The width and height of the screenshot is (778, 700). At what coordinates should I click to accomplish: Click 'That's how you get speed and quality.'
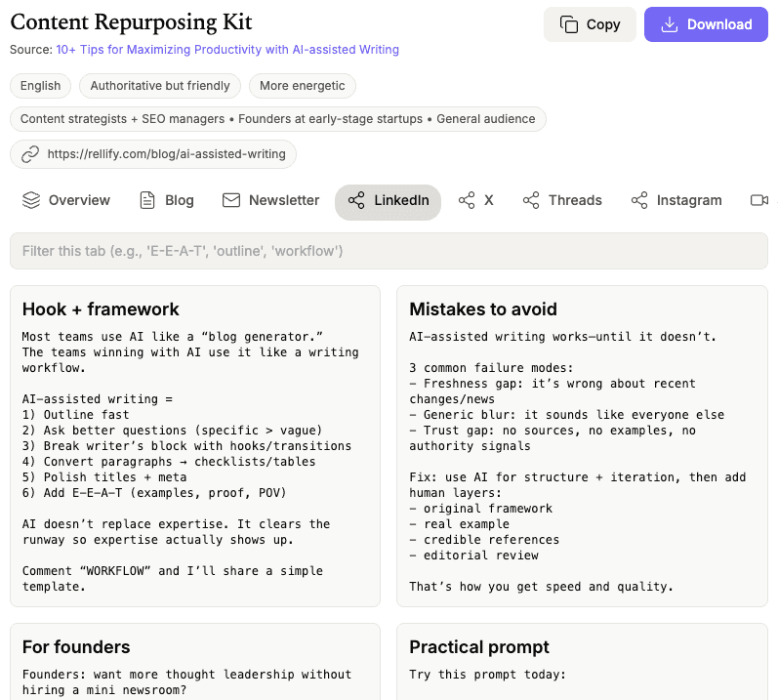tap(542, 587)
